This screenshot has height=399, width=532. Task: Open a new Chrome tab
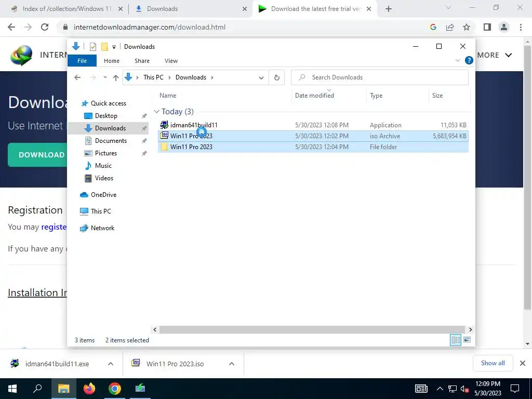tap(389, 9)
